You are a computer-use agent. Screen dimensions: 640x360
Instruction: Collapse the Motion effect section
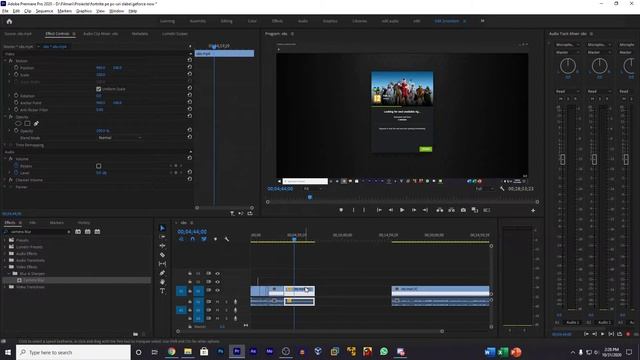(x=5, y=60)
